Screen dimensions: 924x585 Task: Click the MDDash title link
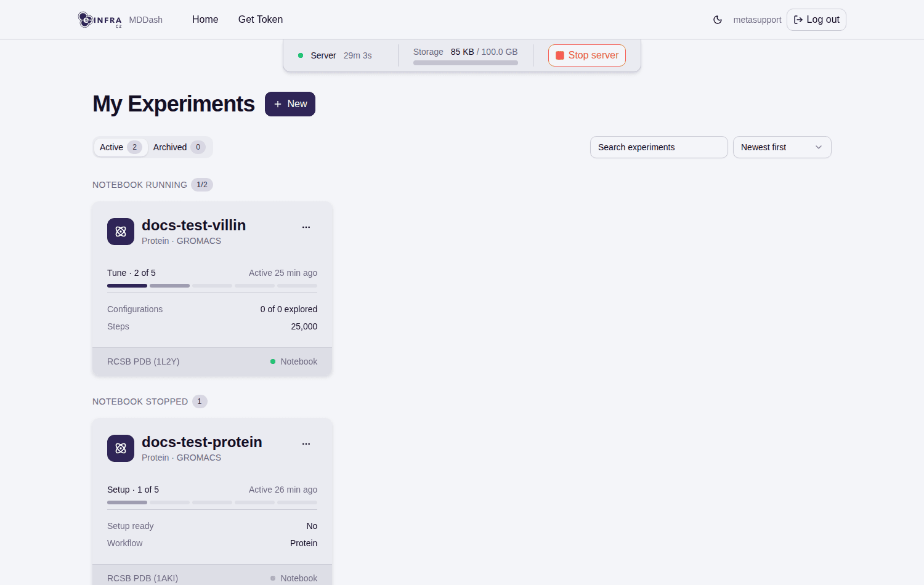click(x=146, y=20)
